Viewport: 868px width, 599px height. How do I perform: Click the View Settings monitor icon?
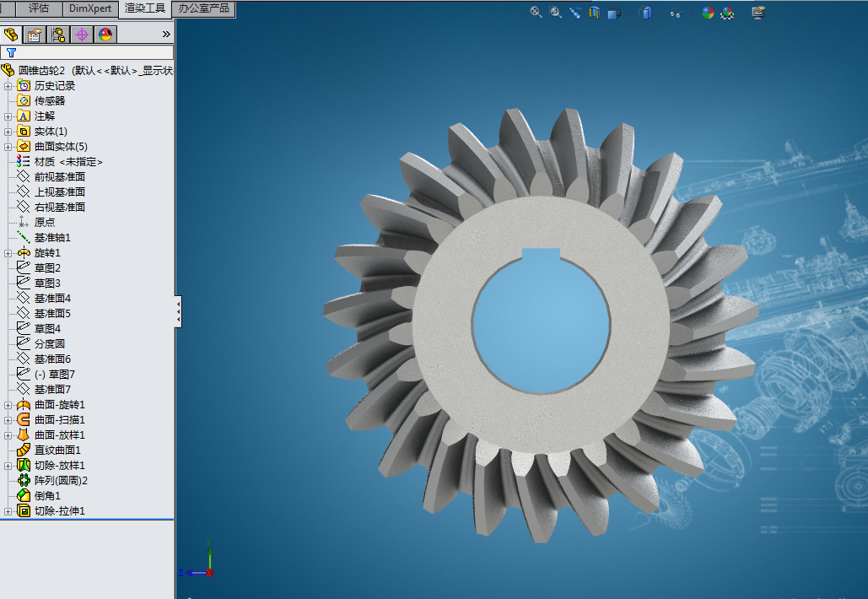point(758,12)
